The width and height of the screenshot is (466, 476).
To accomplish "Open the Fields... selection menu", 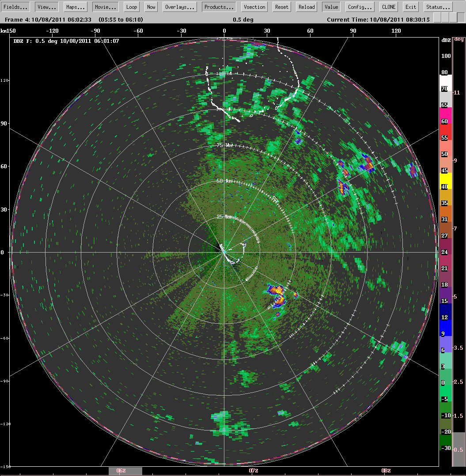I will tap(15, 7).
